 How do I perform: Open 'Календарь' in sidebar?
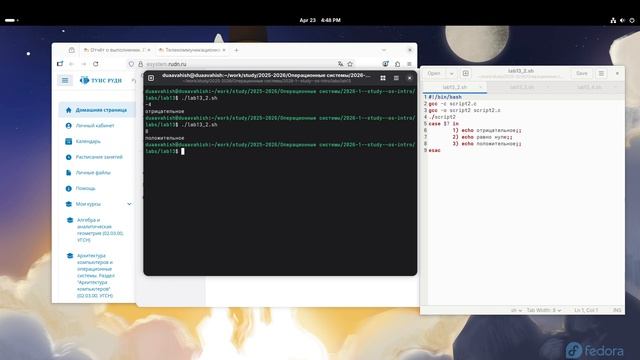88,141
